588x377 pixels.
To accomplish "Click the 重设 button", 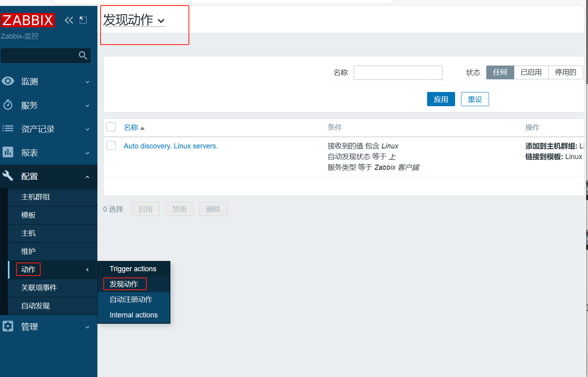I will click(475, 99).
